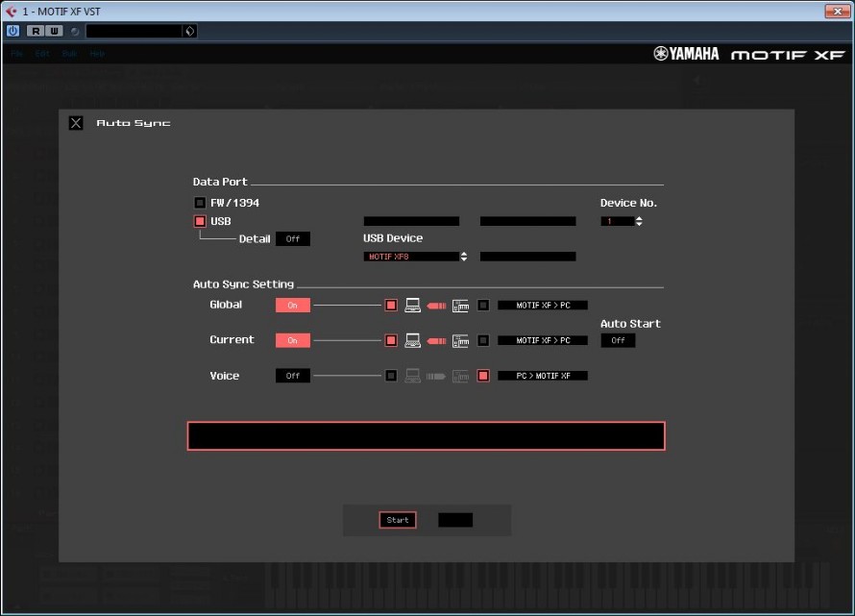855x616 pixels.
Task: Toggle the Read automation R button
Action: point(36,31)
